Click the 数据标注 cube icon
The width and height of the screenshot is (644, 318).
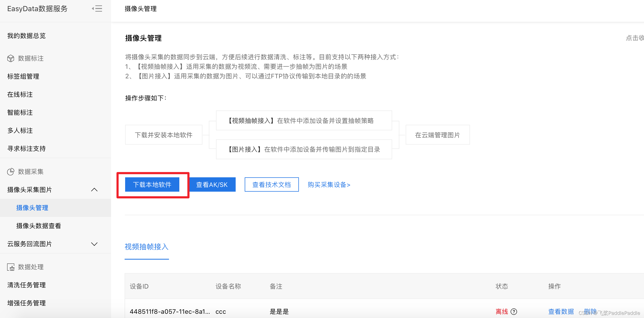tap(11, 58)
